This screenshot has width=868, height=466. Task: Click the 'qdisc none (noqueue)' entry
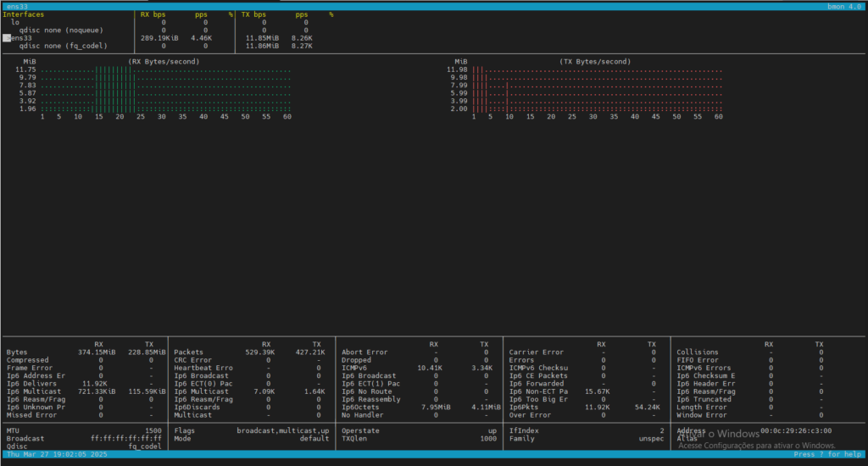click(61, 31)
